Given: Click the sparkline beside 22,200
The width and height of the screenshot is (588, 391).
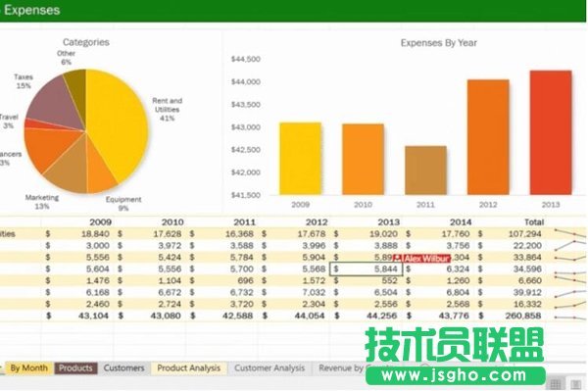Looking at the screenshot, I should [570, 245].
